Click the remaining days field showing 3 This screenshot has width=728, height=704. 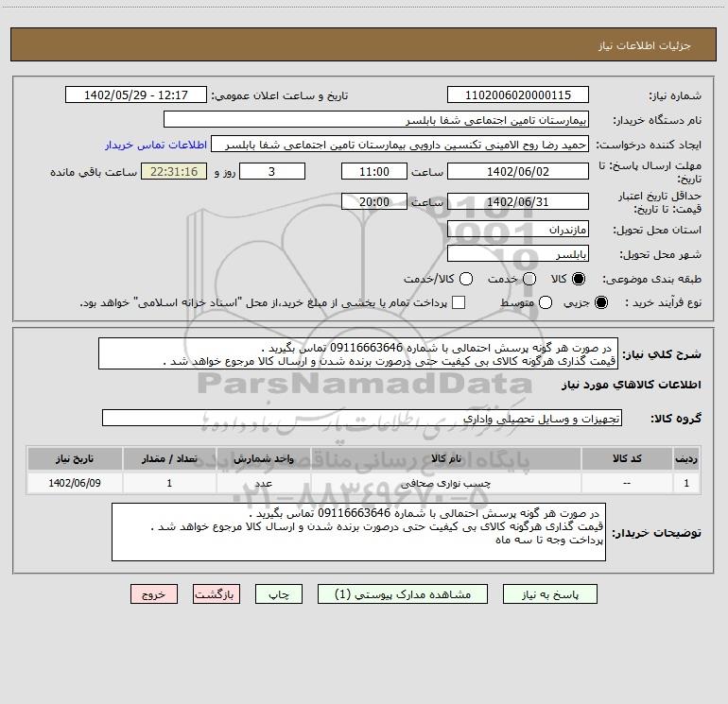pyautogui.click(x=272, y=171)
